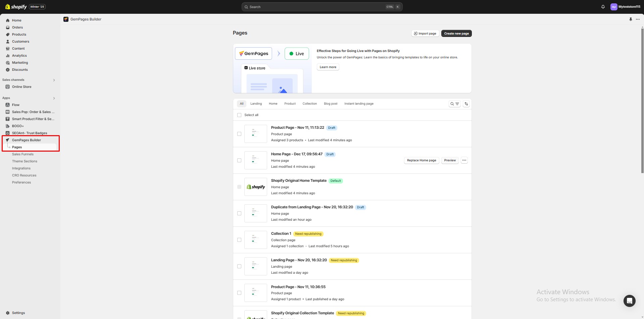Click the Create new page button
Viewport: 644px width, 319px height.
456,34
